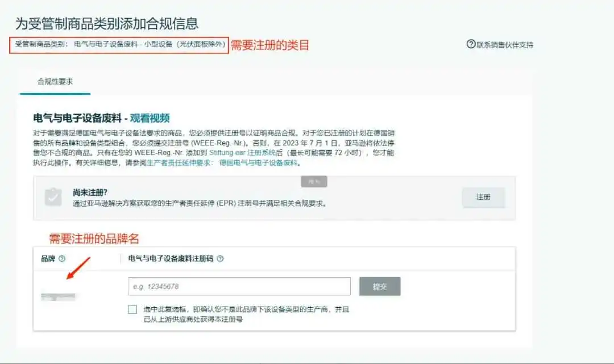Follow the Stiftung ear 注册系统 link
Screen dimensions: 614x364
click(x=242, y=153)
